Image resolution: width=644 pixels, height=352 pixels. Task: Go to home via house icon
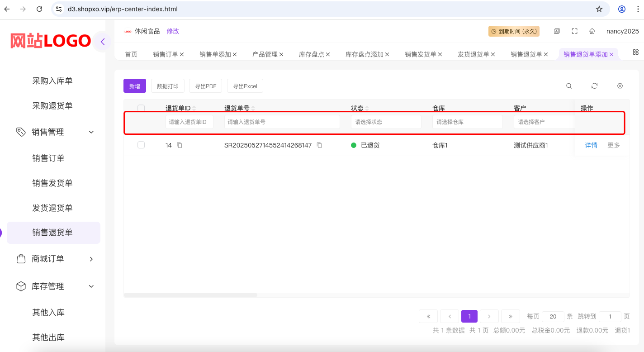click(592, 31)
